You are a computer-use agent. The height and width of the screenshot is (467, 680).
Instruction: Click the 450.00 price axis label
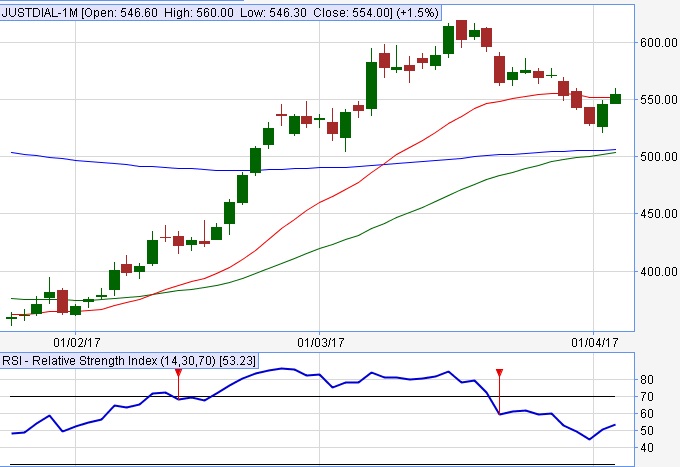coord(659,214)
